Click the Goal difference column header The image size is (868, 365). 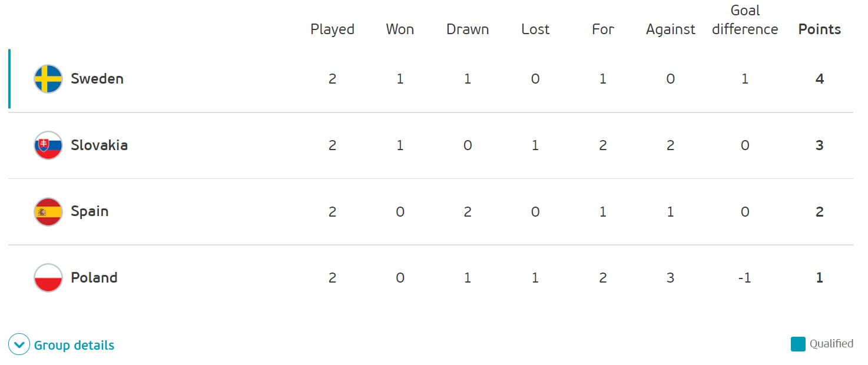click(x=745, y=20)
